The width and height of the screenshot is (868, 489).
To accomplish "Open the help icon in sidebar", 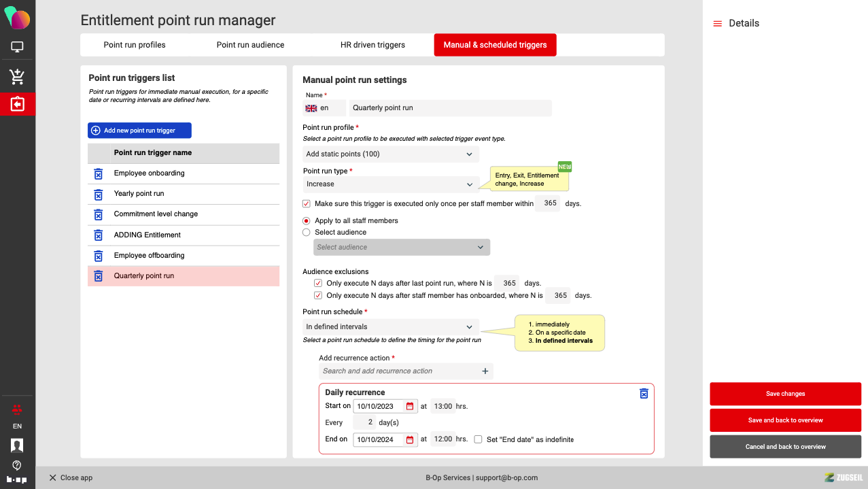I will coord(17,465).
